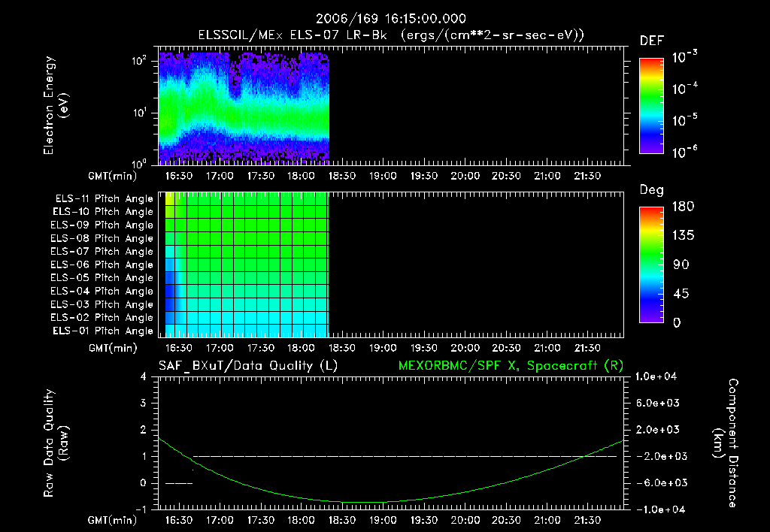
Task: Click the plot title timestamp 2006/169 16:15:00.000
Action: [x=390, y=19]
